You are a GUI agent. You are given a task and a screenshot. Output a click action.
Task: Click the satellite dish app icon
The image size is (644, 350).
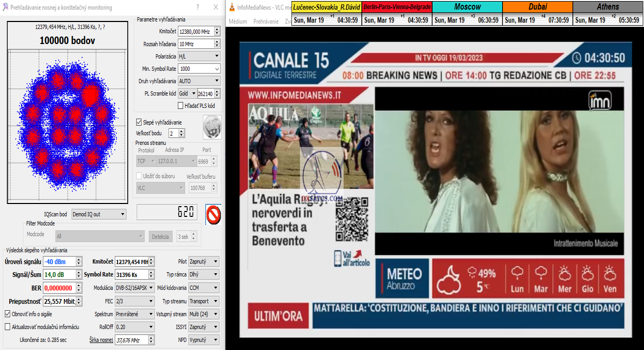[5, 8]
